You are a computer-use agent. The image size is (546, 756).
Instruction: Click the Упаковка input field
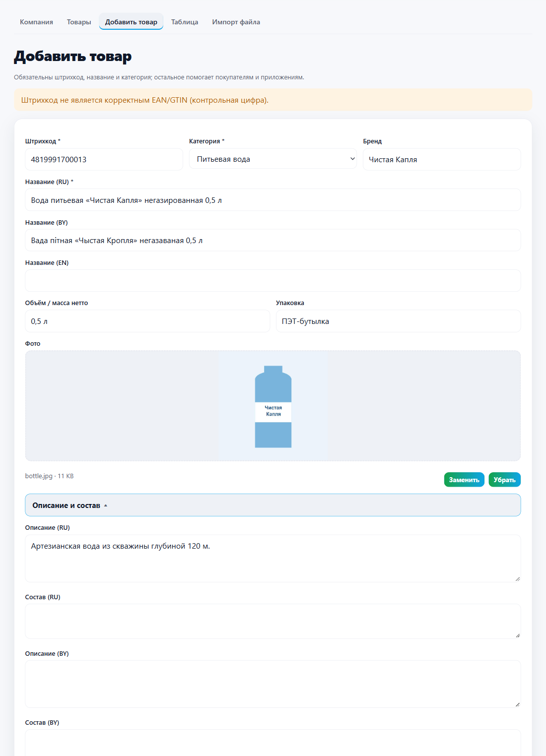click(x=398, y=321)
